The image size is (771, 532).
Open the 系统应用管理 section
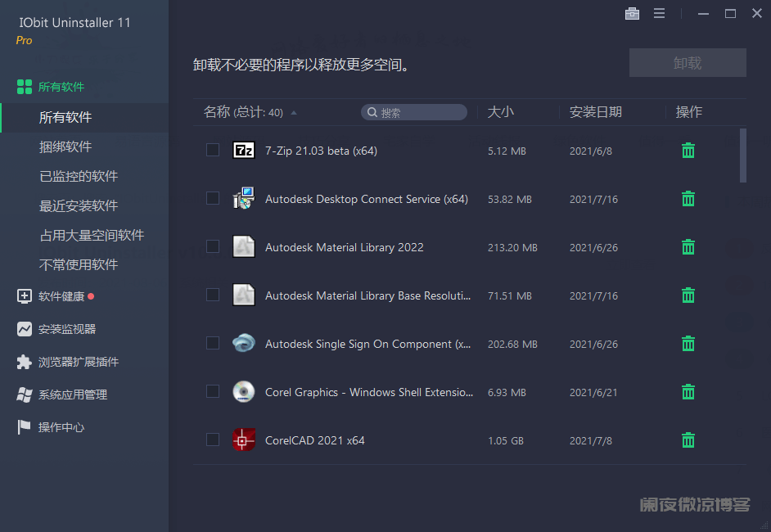pyautogui.click(x=73, y=394)
